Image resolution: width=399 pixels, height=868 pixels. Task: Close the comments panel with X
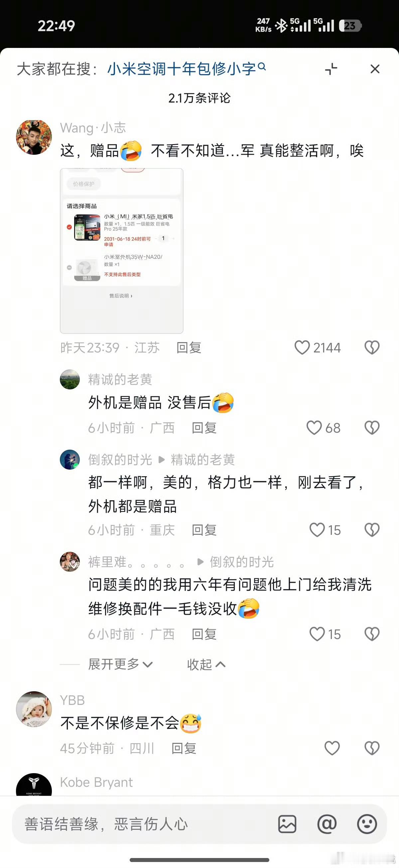coord(375,69)
